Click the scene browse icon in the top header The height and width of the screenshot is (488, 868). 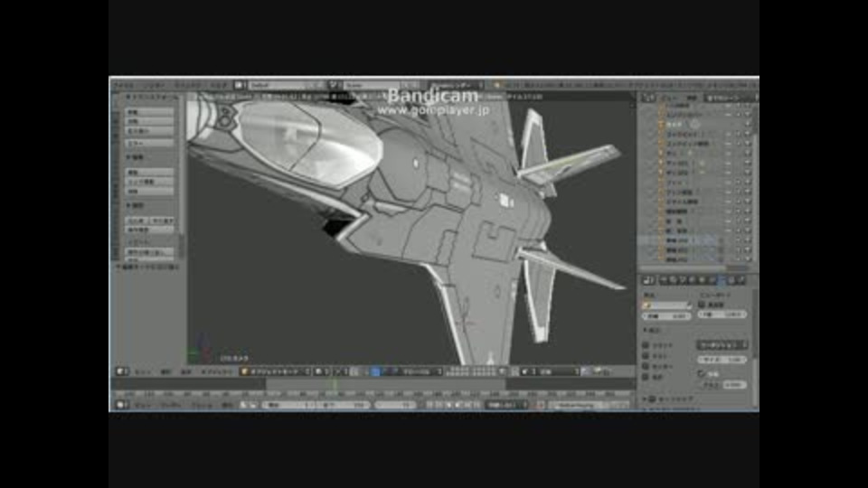[x=334, y=85]
